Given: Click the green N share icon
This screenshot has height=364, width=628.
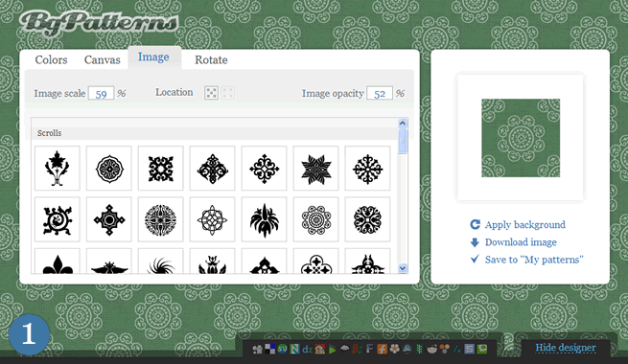Looking at the screenshot, I should (x=294, y=349).
